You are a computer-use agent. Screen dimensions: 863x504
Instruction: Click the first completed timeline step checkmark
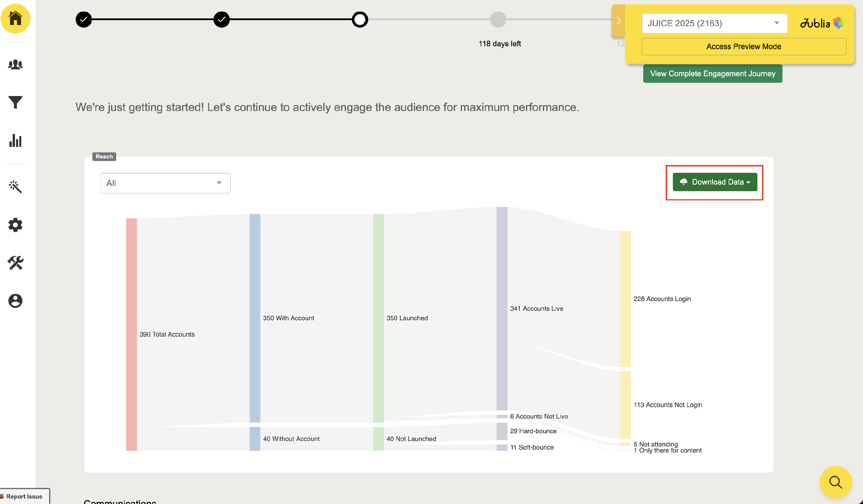[83, 20]
